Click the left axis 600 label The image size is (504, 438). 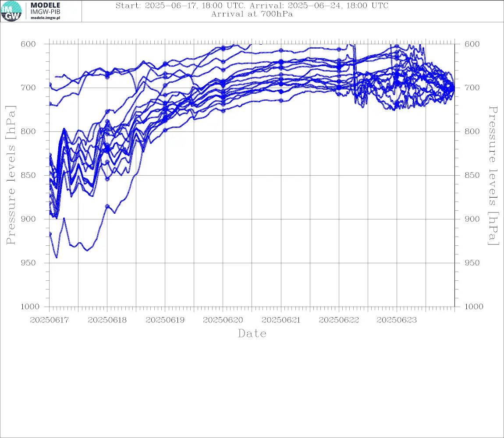pyautogui.click(x=28, y=44)
